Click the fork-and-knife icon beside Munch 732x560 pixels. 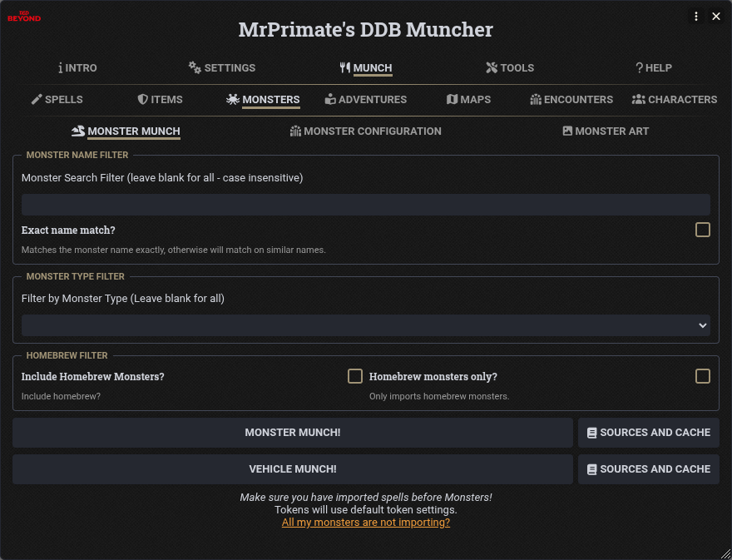(345, 67)
